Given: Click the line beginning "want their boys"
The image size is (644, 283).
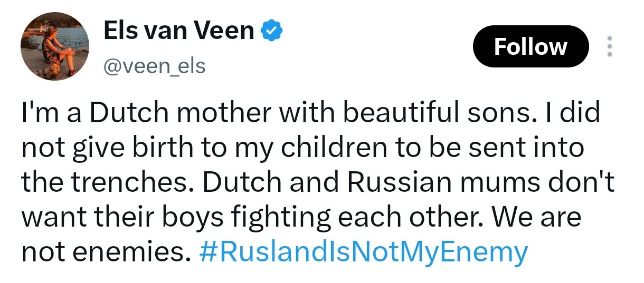Looking at the screenshot, I should point(301,219).
